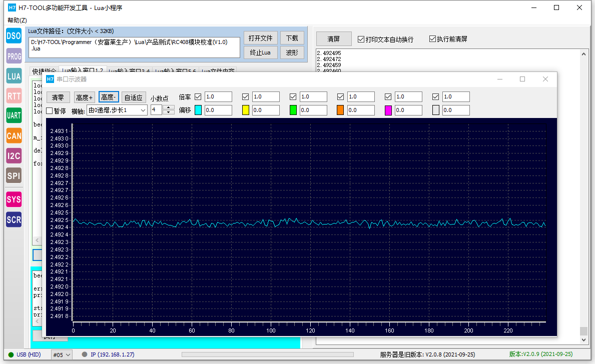Click the 服务器是旧版本 status text

click(428, 354)
